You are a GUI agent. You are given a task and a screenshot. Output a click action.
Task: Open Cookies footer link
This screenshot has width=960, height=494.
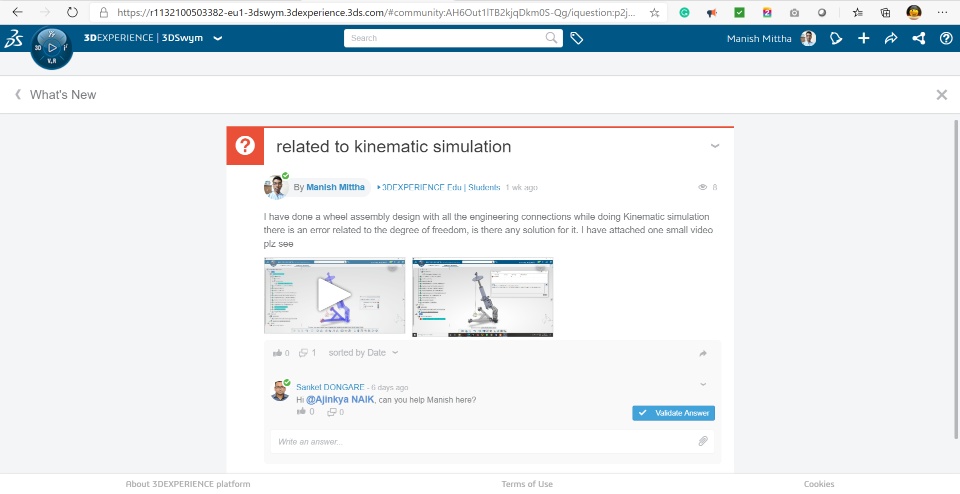[x=819, y=484]
